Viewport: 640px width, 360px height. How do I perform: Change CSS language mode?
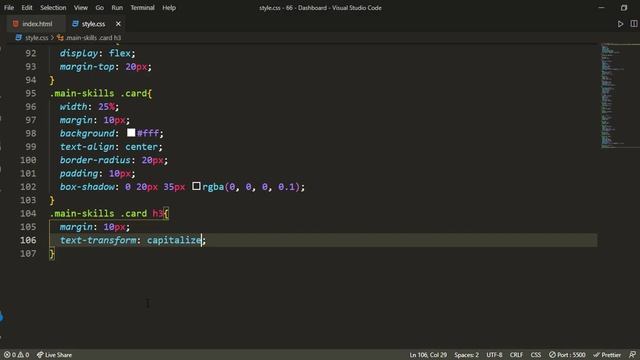[x=536, y=355]
